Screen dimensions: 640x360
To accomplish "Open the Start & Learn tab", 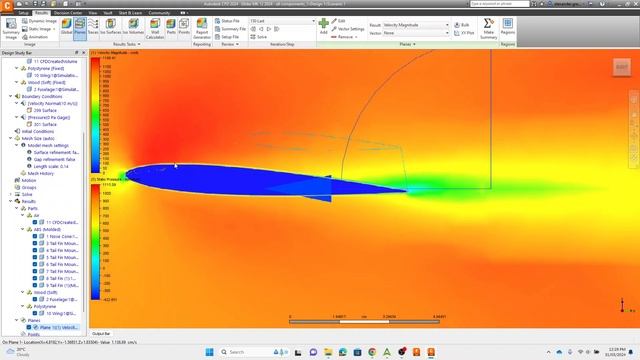I will [130, 13].
